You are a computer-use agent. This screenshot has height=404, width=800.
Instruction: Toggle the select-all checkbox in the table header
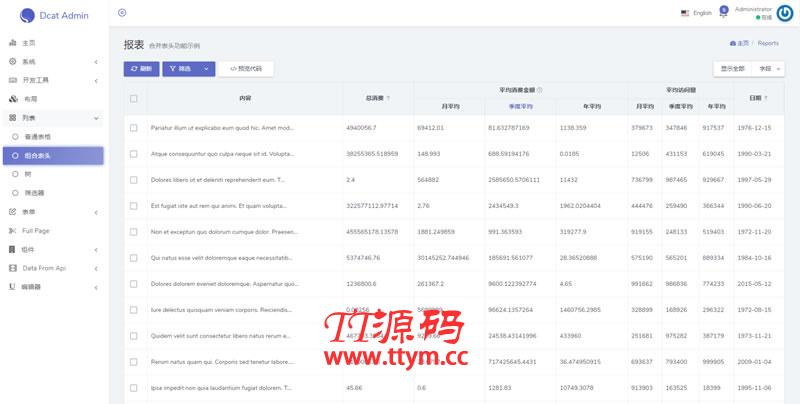[x=134, y=98]
